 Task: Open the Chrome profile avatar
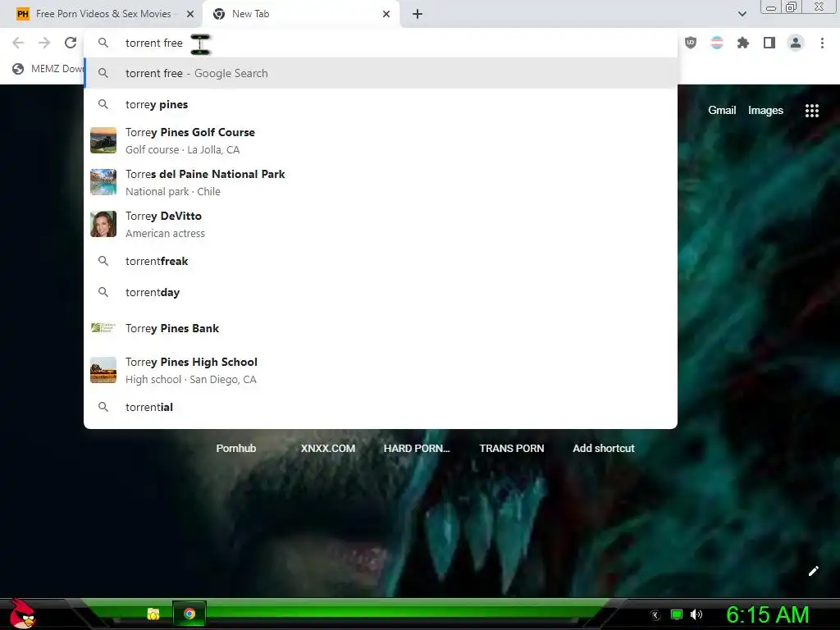click(796, 43)
